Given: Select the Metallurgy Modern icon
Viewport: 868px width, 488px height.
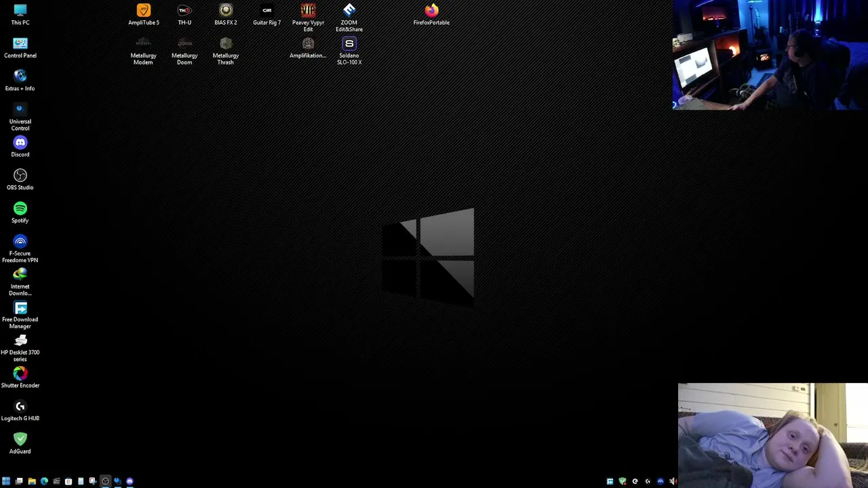Looking at the screenshot, I should 143,51.
